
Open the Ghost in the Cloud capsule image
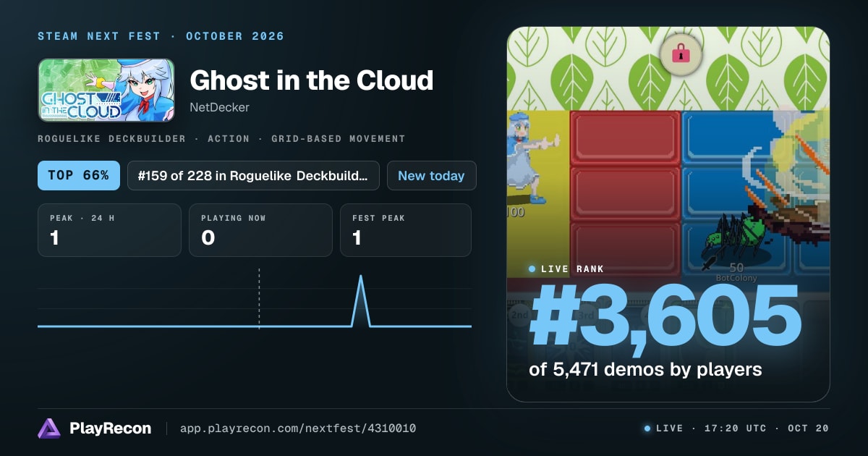tap(106, 90)
